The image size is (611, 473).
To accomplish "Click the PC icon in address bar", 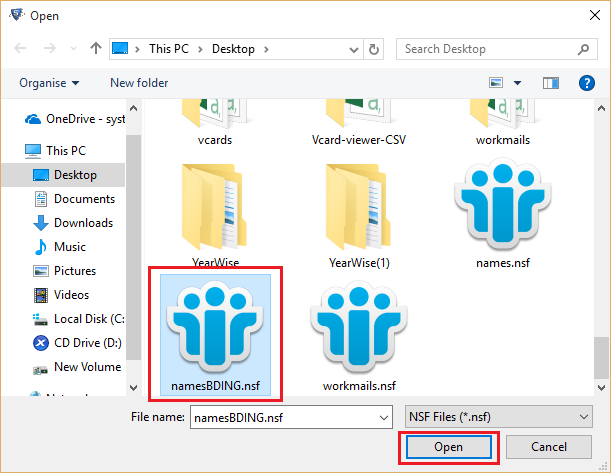I will tap(120, 49).
